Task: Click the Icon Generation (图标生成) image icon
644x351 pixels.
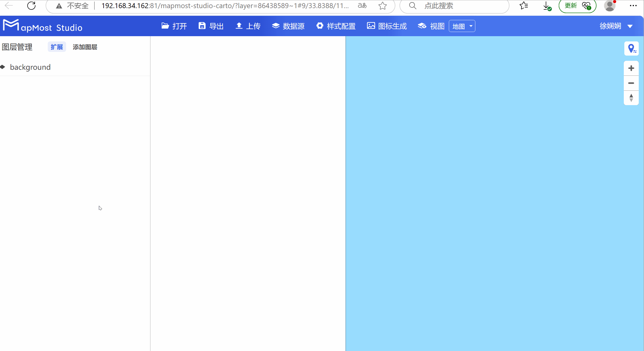Action: point(371,26)
